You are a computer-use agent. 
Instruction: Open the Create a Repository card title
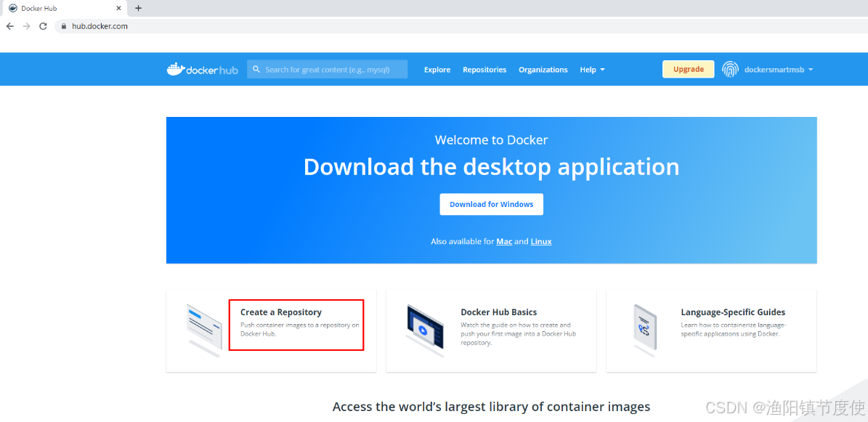(280, 312)
